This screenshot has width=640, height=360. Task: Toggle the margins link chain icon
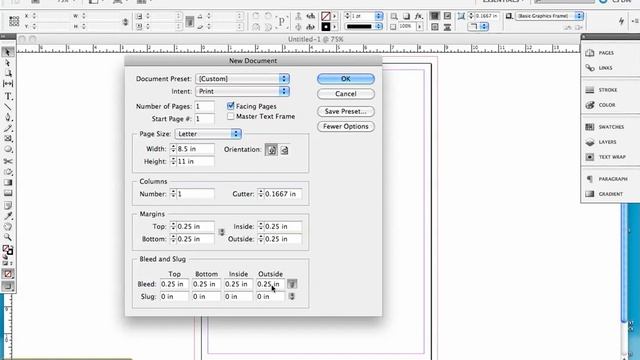(221, 232)
